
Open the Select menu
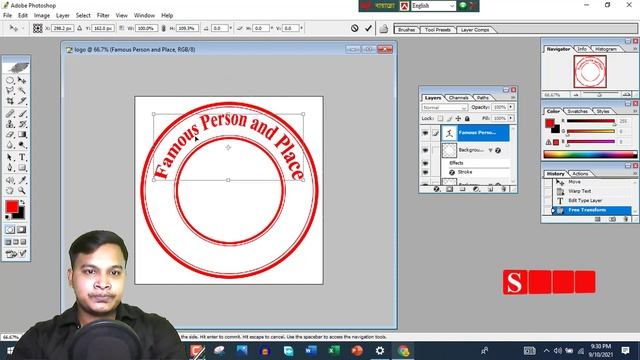tap(83, 15)
